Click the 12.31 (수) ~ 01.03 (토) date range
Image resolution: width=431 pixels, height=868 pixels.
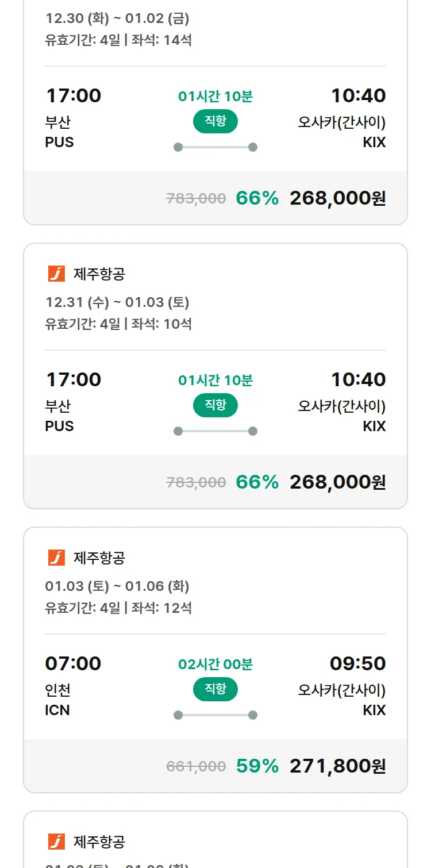coord(117,302)
